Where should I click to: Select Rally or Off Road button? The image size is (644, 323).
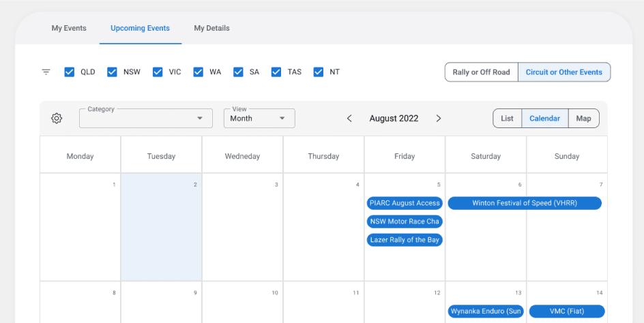481,72
